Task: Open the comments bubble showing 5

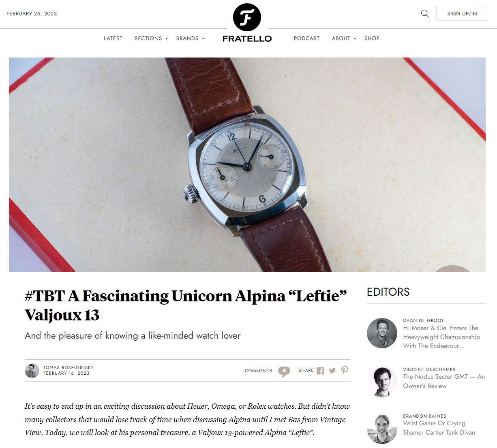Action: click(284, 371)
